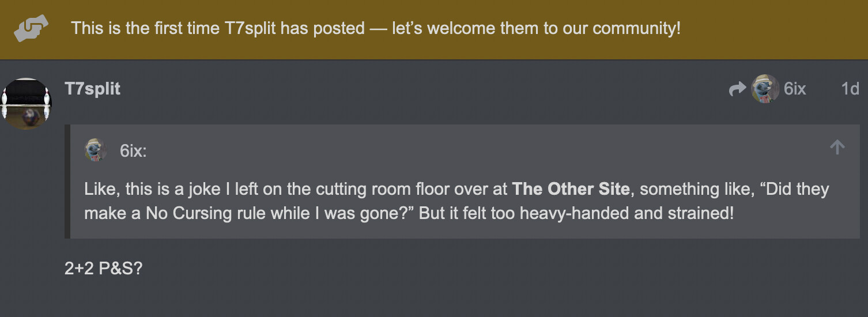This screenshot has height=317, width=868.
Task: Open the 1d post timestamp link
Action: [850, 89]
